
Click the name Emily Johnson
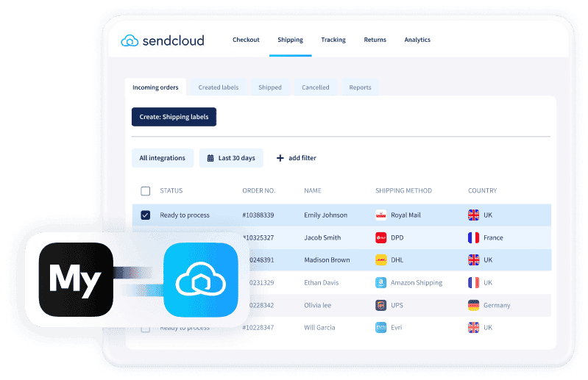326,215
